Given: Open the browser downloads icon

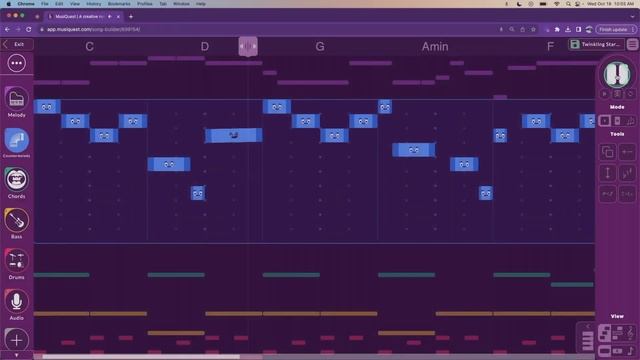Looking at the screenshot, I should 568,29.
